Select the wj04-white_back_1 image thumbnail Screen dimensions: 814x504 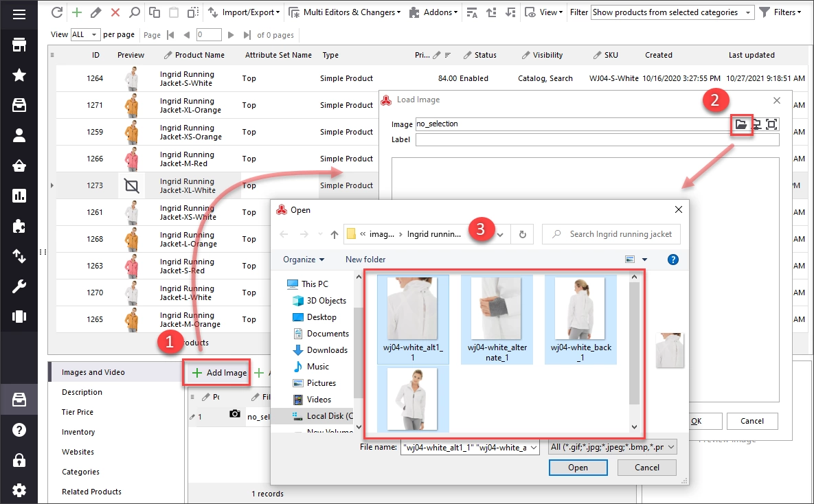(x=580, y=320)
